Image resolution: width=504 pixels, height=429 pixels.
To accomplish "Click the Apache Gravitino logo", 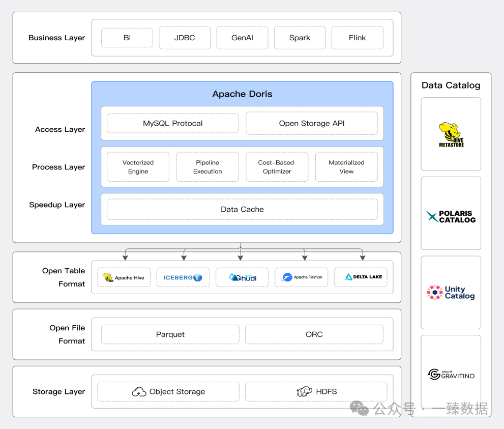I will (x=451, y=375).
